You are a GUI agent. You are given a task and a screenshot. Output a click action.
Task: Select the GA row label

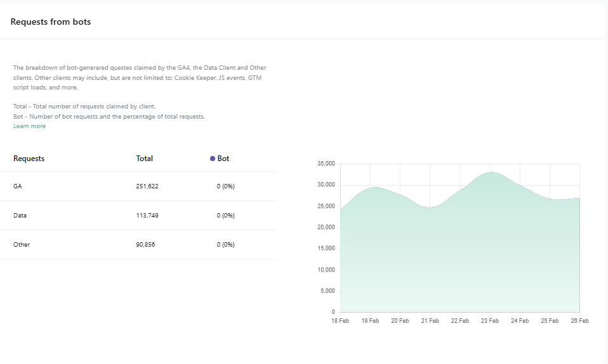(18, 186)
